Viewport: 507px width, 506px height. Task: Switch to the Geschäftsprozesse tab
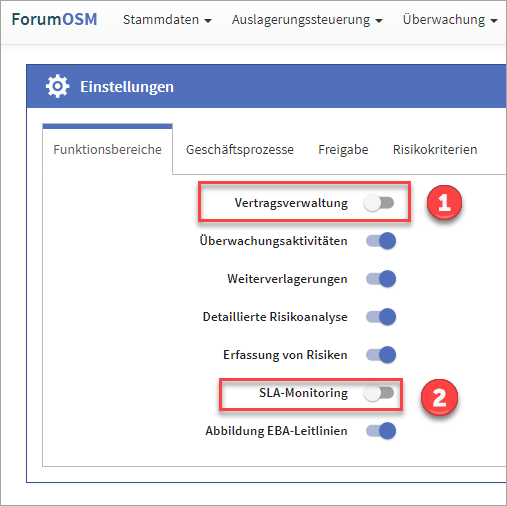240,149
